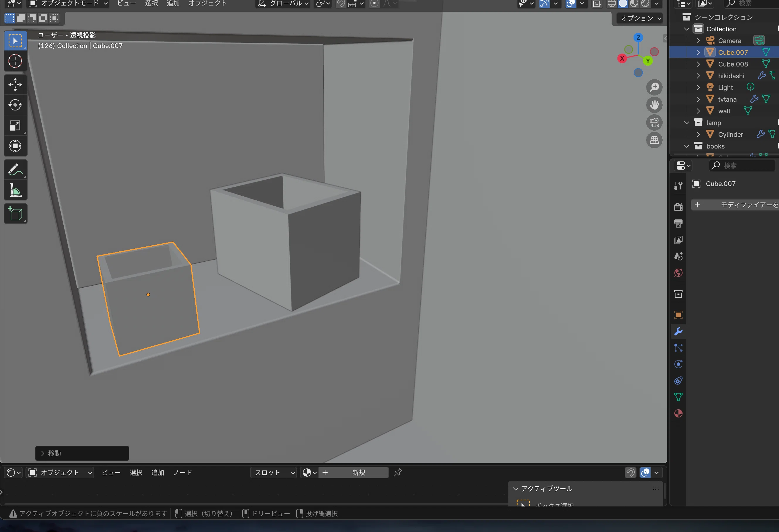Toggle viewport overlays button in top header
Image resolution: width=779 pixels, height=532 pixels.
point(571,4)
